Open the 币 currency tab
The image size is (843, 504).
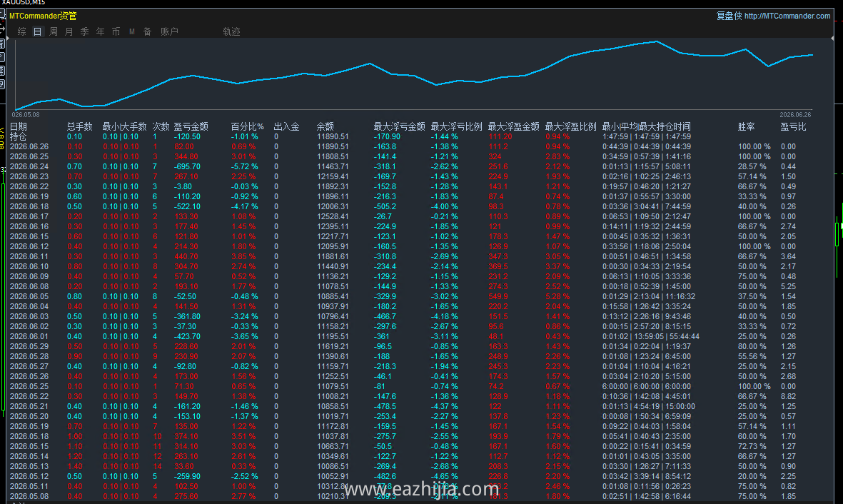(116, 31)
